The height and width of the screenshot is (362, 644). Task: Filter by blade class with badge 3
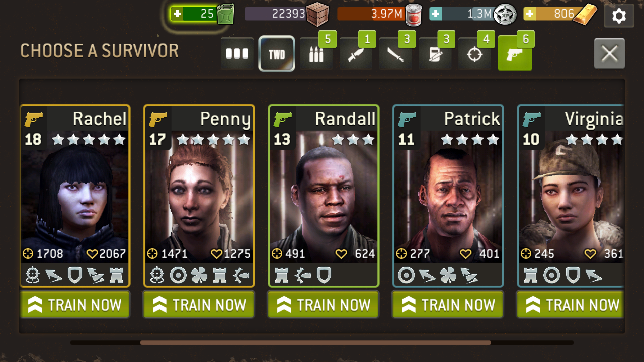[395, 54]
